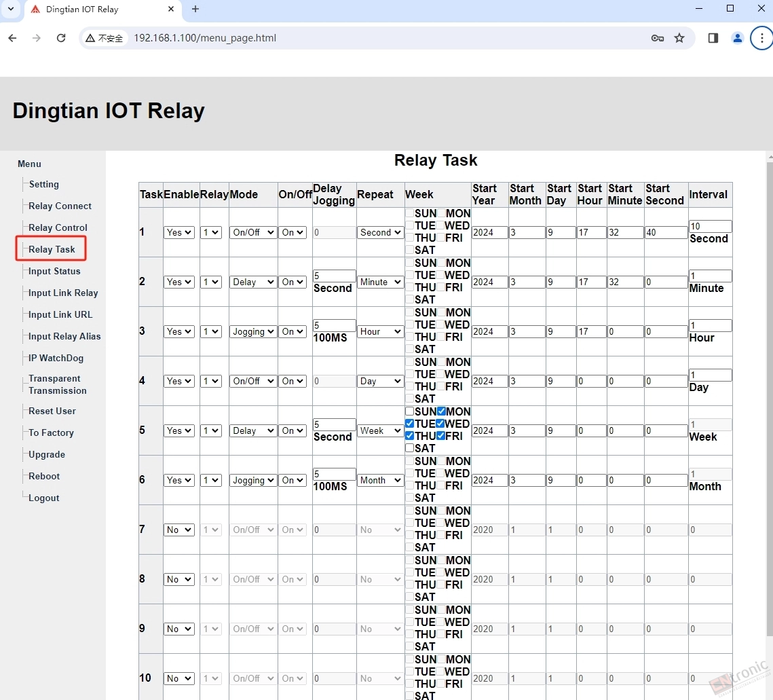Screen dimensions: 773x700
Task: Open the browser side panel icon
Action: pyautogui.click(x=713, y=38)
